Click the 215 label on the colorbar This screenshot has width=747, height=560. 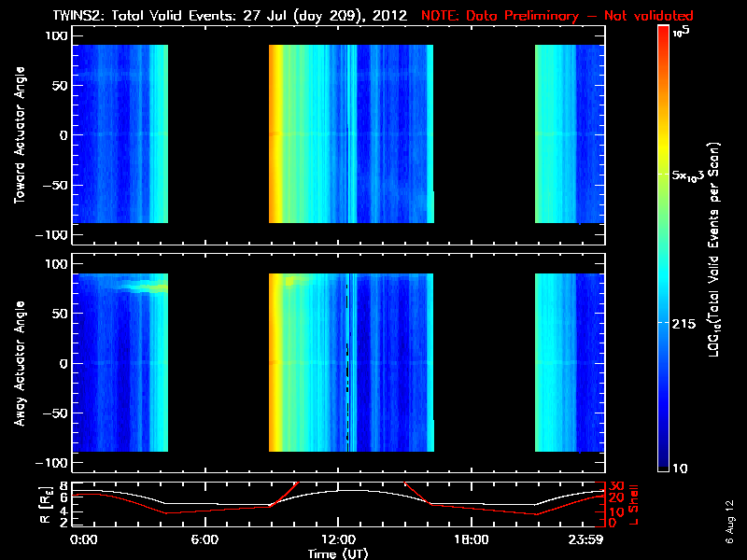[x=684, y=324]
